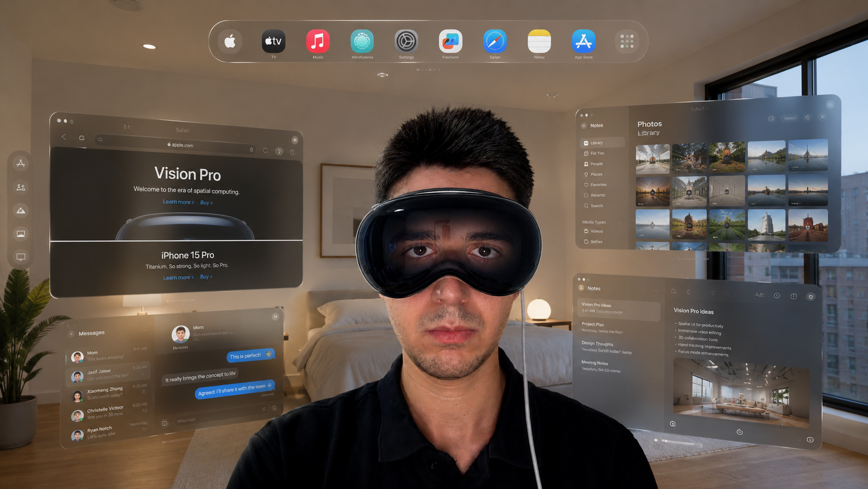Open Xiaomeng Zhong conversation
The width and height of the screenshot is (868, 489).
click(x=109, y=393)
